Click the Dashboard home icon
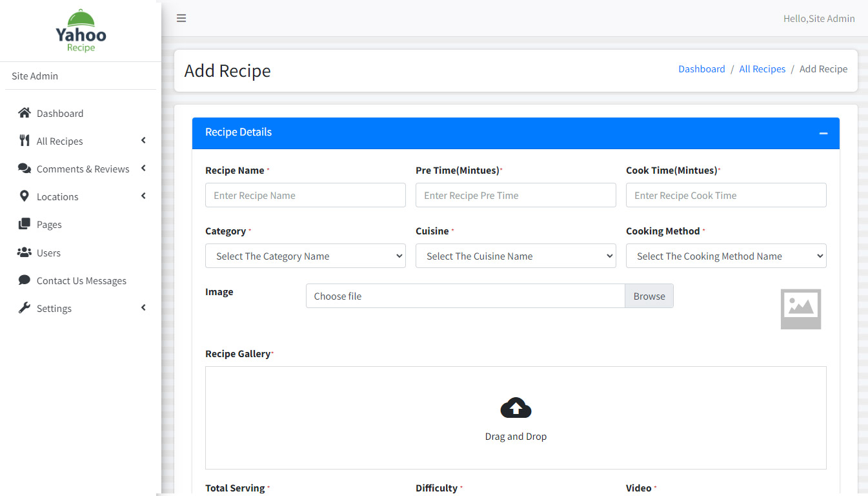 click(x=25, y=113)
